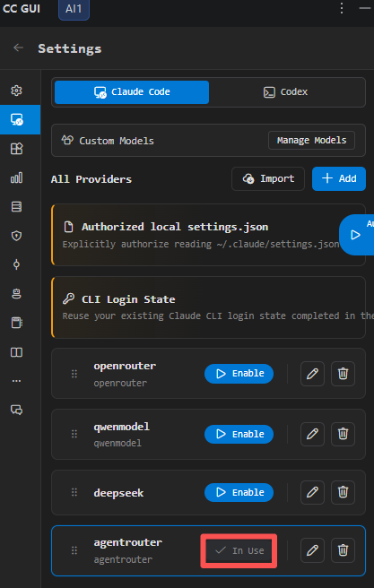Open the three-dot menu in title bar
This screenshot has height=588, width=374.
coord(342,8)
